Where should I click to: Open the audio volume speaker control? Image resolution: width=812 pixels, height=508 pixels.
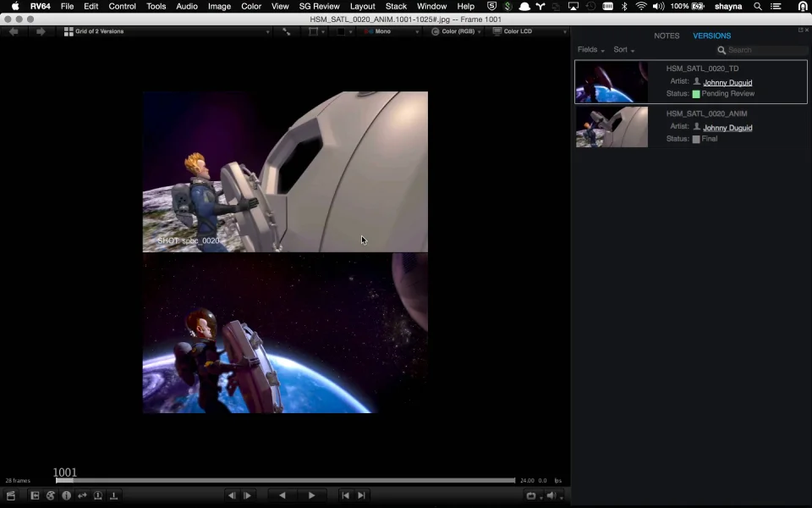pyautogui.click(x=552, y=495)
